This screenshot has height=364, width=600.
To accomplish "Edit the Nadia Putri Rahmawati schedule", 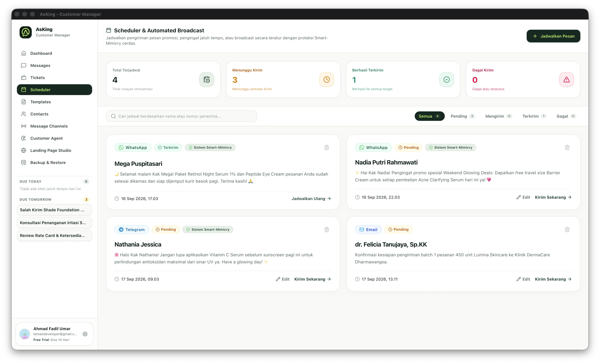I will [523, 197].
